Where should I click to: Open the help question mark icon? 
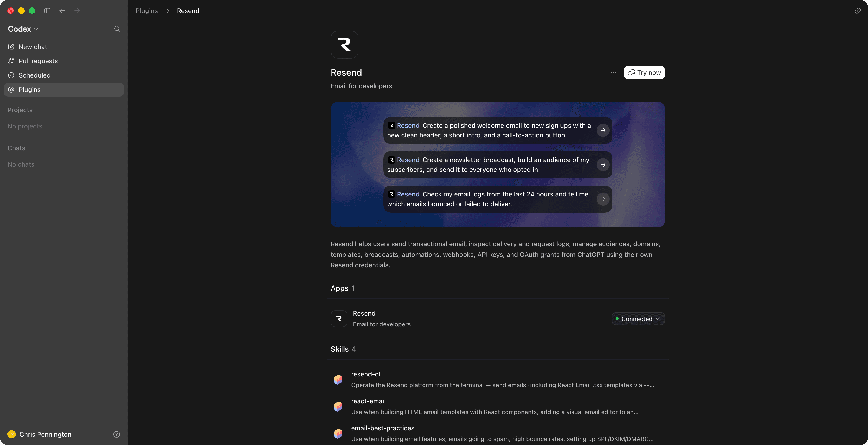[117, 434]
